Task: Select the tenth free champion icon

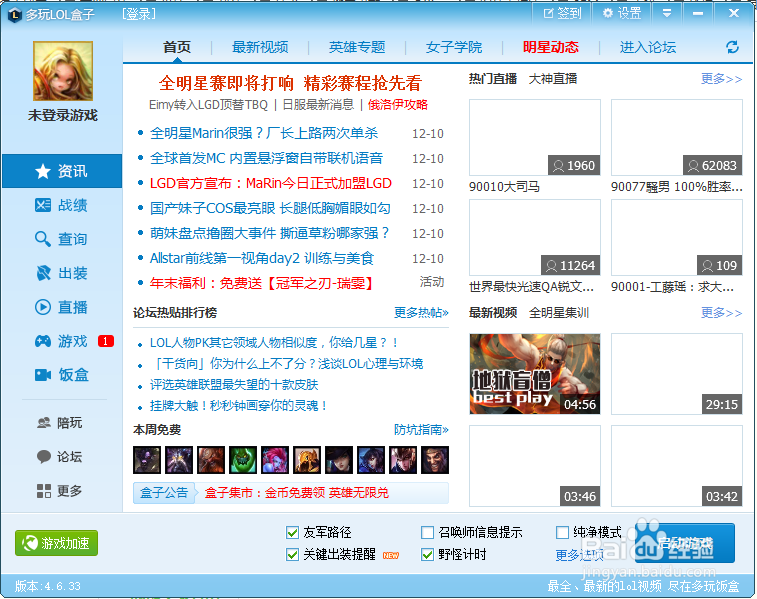Action: [435, 460]
